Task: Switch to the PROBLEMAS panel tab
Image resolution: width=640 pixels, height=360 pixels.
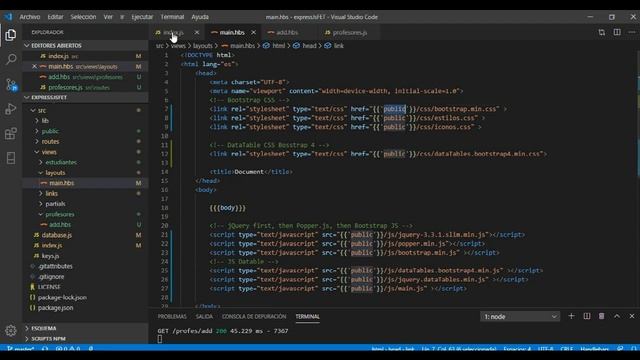Action: click(172, 317)
